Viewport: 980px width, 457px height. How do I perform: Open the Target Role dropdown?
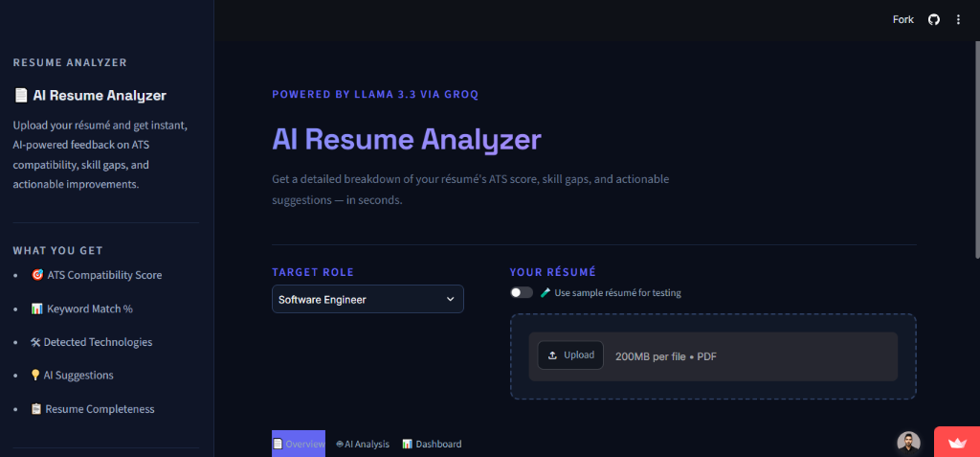pos(367,299)
